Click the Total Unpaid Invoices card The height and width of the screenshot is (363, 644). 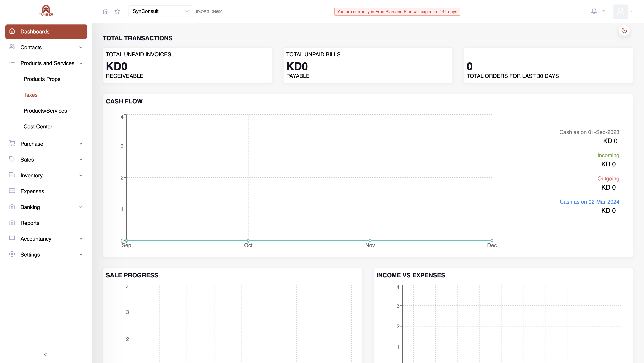187,65
